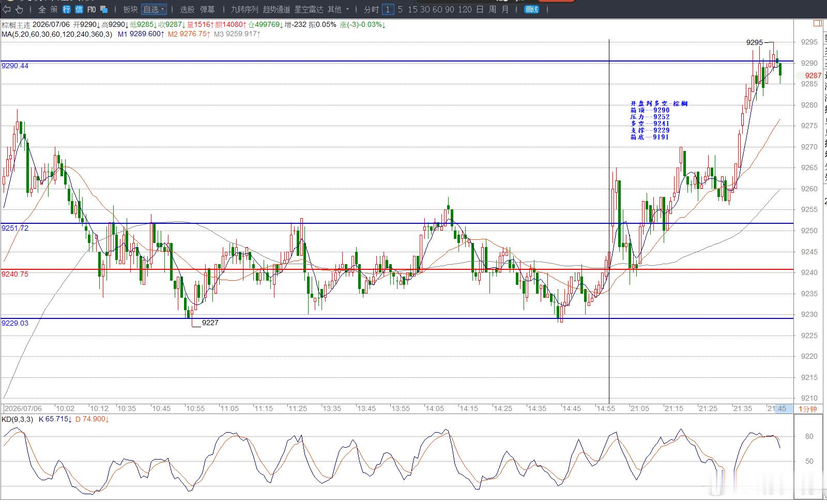Image resolution: width=827 pixels, height=504 pixels.
Task: Open the 行 quotes icon
Action: (x=67, y=9)
